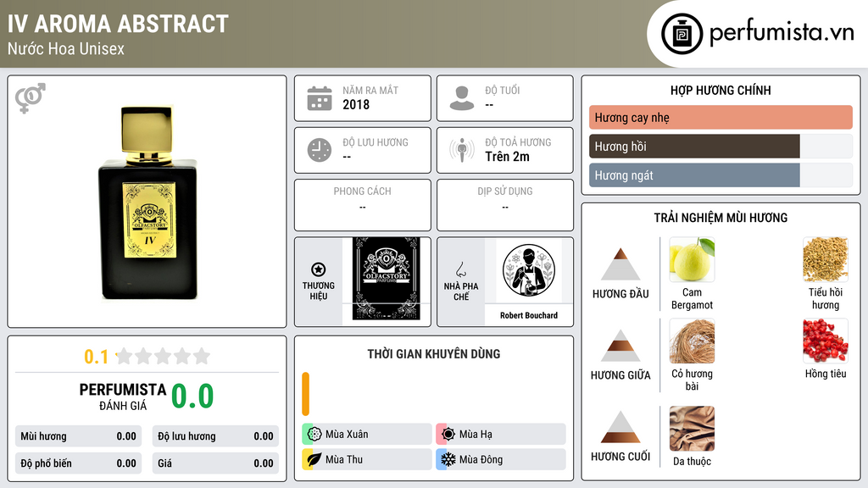Screen dimensions: 868x488
Task: Click the calendar icon beside Năm ra mắt
Action: [x=320, y=98]
